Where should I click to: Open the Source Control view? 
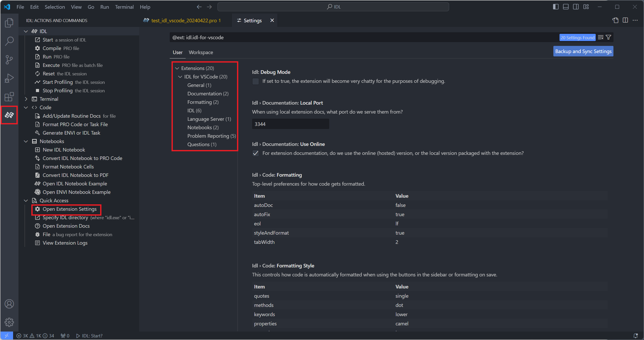point(9,59)
